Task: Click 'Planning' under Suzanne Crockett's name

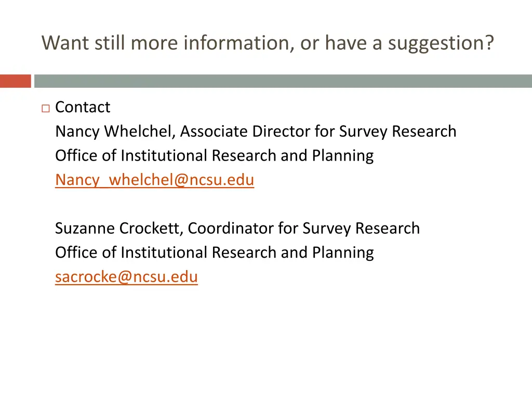Action: click(x=343, y=253)
